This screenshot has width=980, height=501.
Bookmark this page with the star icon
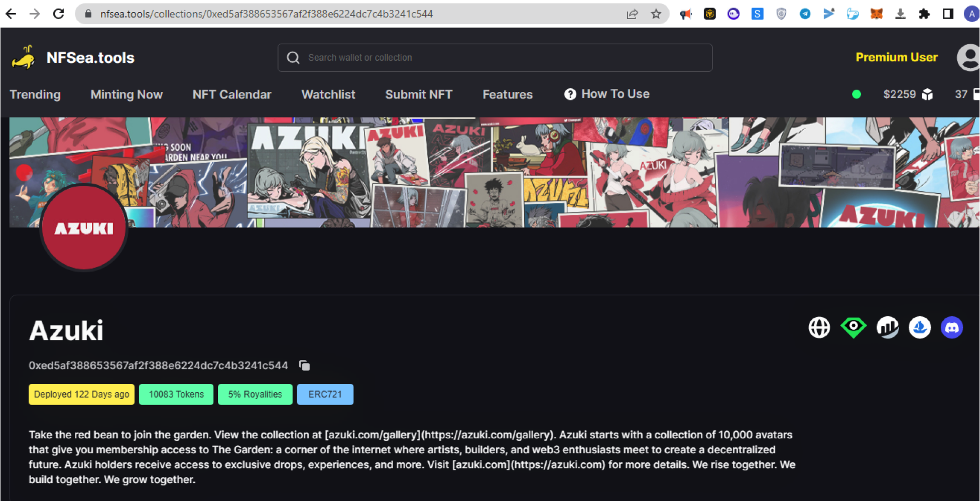[656, 14]
